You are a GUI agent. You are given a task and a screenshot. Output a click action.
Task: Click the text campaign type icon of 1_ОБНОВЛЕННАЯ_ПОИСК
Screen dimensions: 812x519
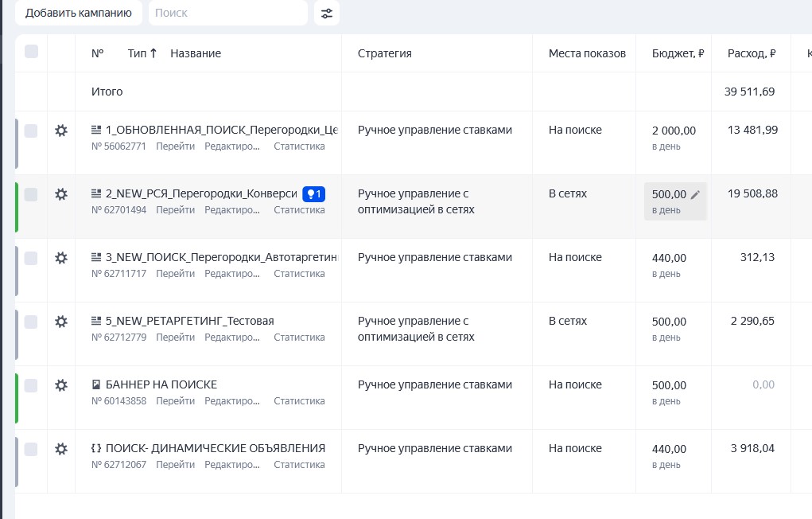coord(96,130)
